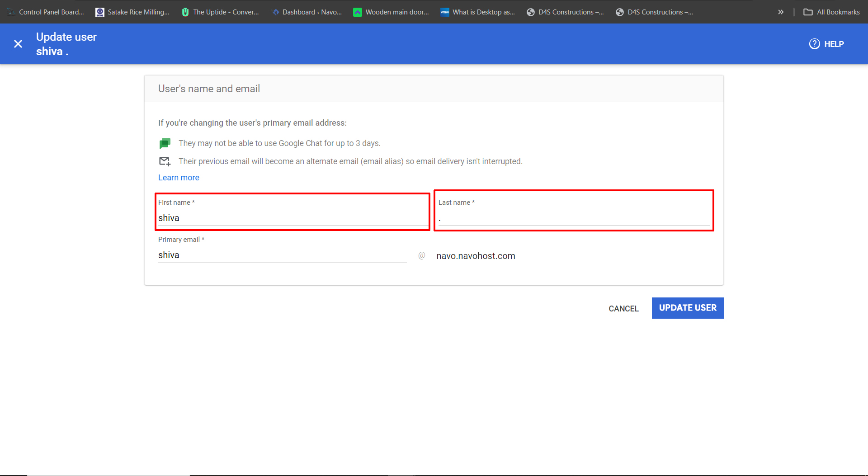The height and width of the screenshot is (476, 868).
Task: Open the Dashboard Navo bookmark
Action: click(x=307, y=12)
